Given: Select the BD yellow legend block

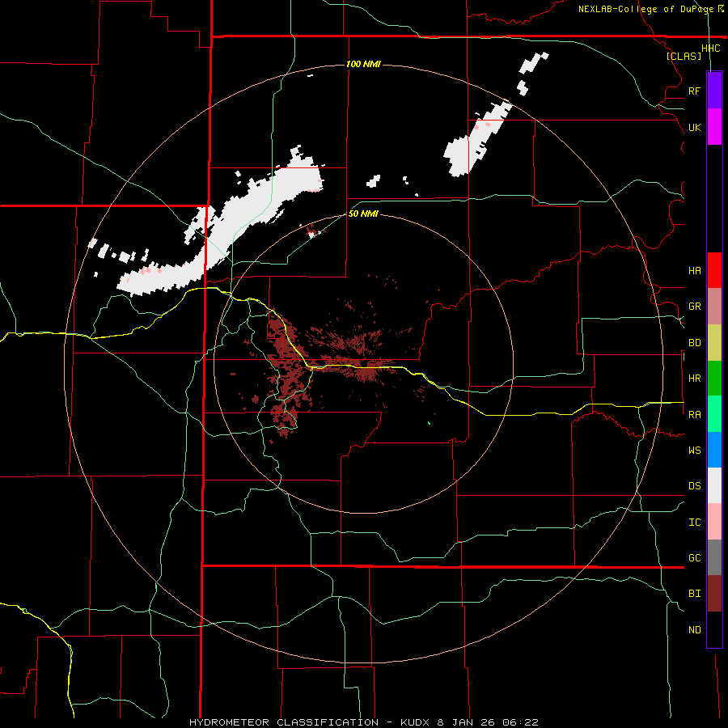Looking at the screenshot, I should (714, 343).
